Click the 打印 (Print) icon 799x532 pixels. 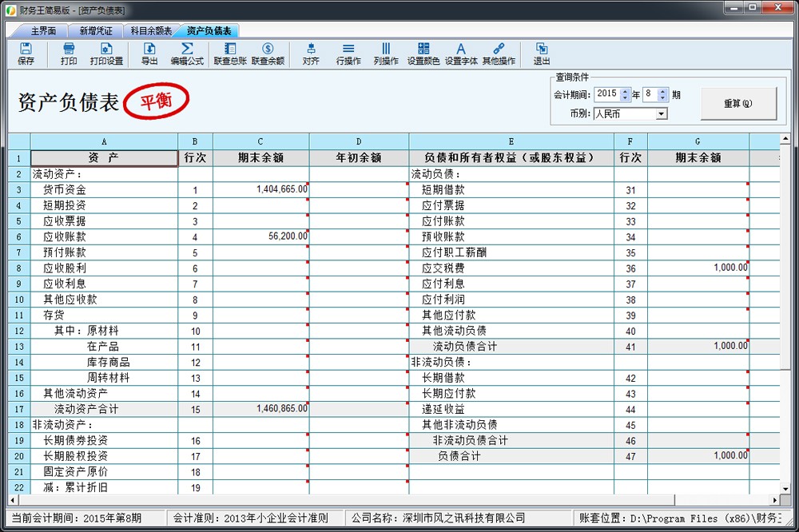point(69,54)
